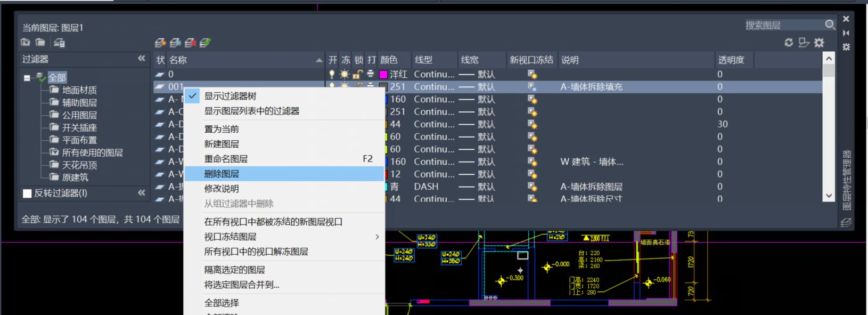Image resolution: width=868 pixels, height=315 pixels.
Task: Click the palette auto-hide icon
Action: tap(846, 33)
